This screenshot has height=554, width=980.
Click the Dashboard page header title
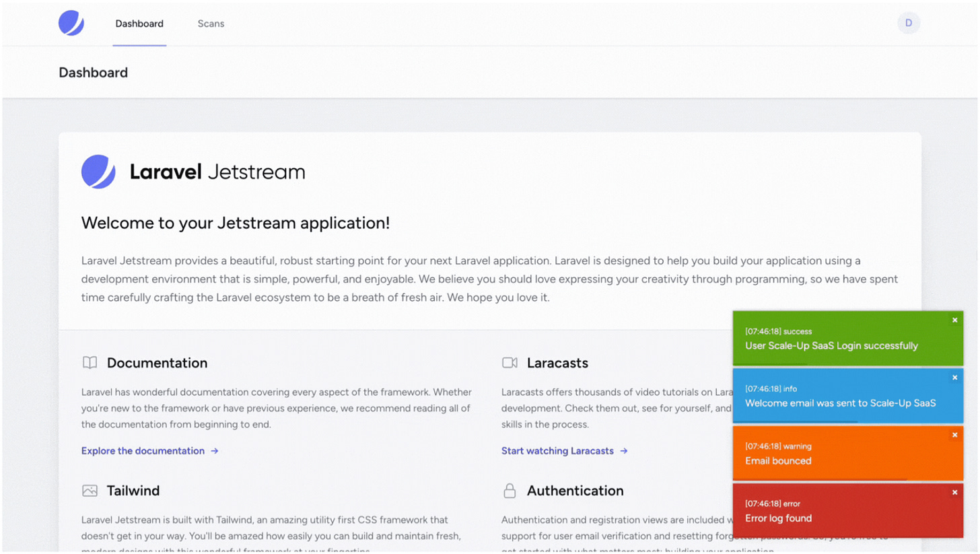click(93, 73)
